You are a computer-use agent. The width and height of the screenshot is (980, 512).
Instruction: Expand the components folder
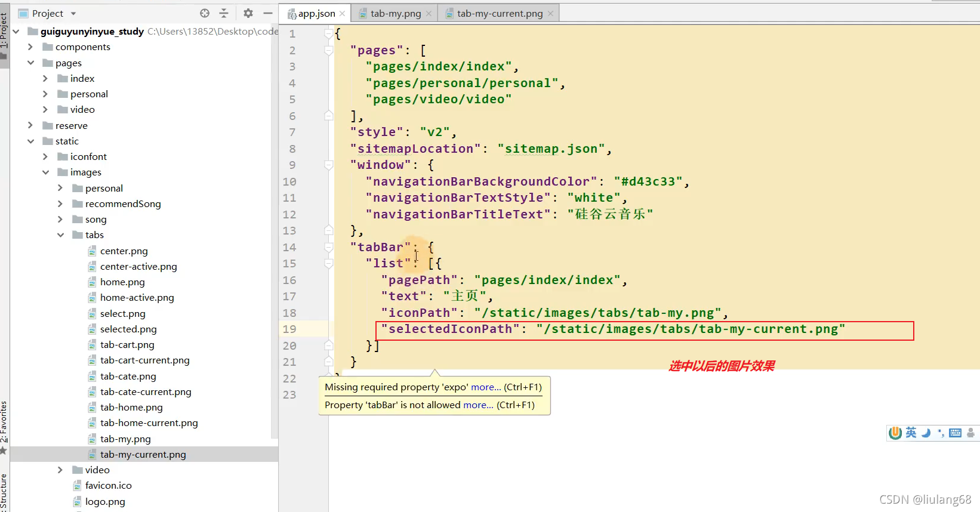(x=30, y=47)
